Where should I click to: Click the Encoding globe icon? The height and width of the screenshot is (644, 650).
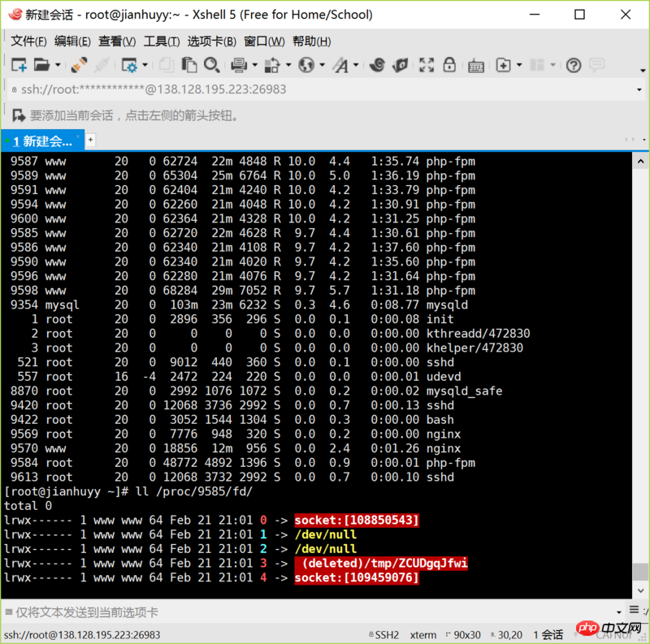coord(306,65)
